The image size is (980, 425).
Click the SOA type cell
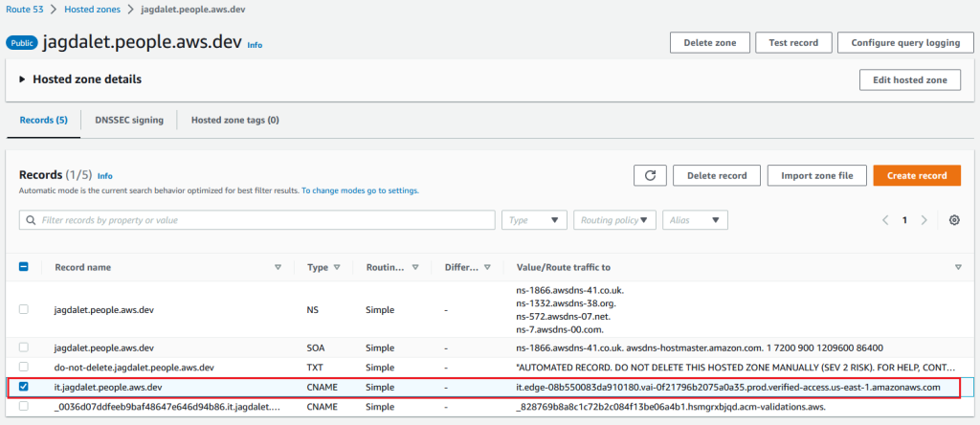tap(316, 347)
